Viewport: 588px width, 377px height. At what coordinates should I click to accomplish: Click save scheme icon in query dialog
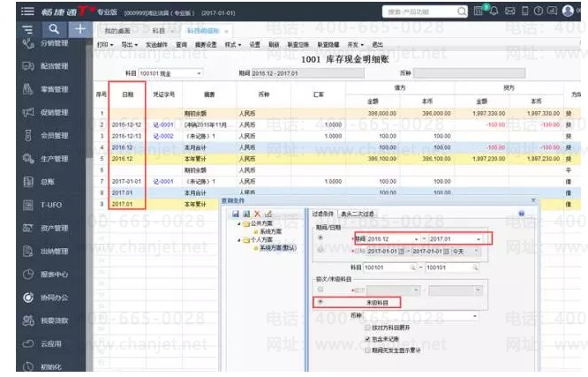tap(236, 215)
